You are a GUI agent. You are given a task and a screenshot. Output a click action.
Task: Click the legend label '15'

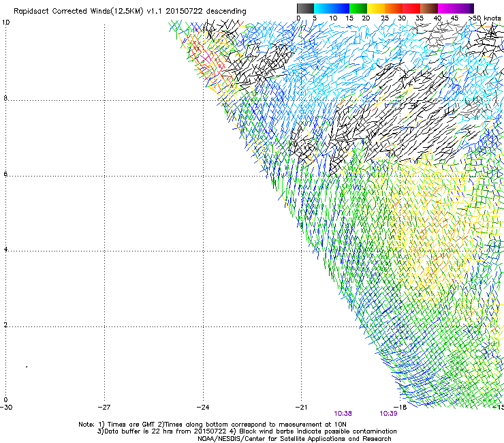pyautogui.click(x=349, y=18)
